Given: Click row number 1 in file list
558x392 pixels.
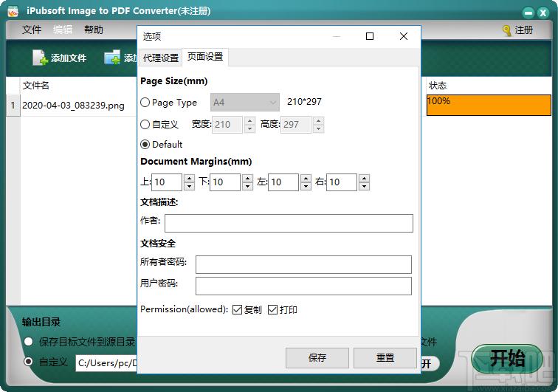Looking at the screenshot, I should (x=13, y=106).
